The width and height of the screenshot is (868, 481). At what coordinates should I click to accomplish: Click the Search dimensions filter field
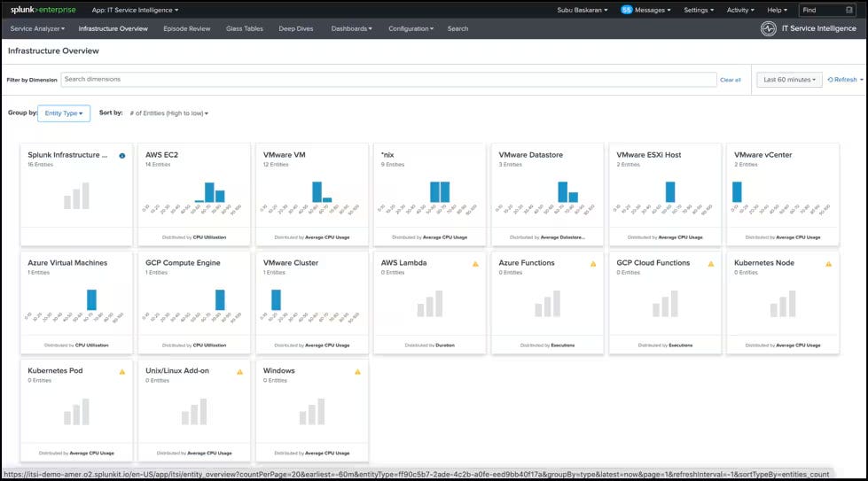pos(388,80)
